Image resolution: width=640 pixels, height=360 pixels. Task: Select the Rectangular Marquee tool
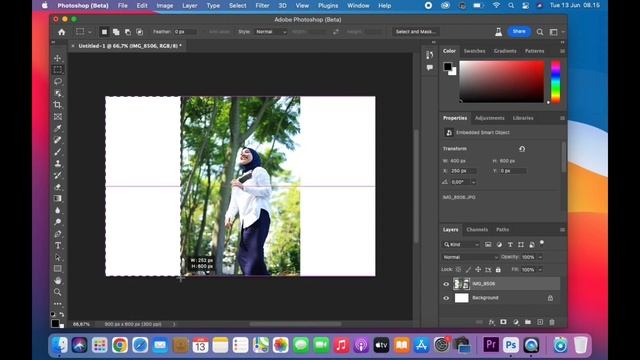[x=58, y=69]
